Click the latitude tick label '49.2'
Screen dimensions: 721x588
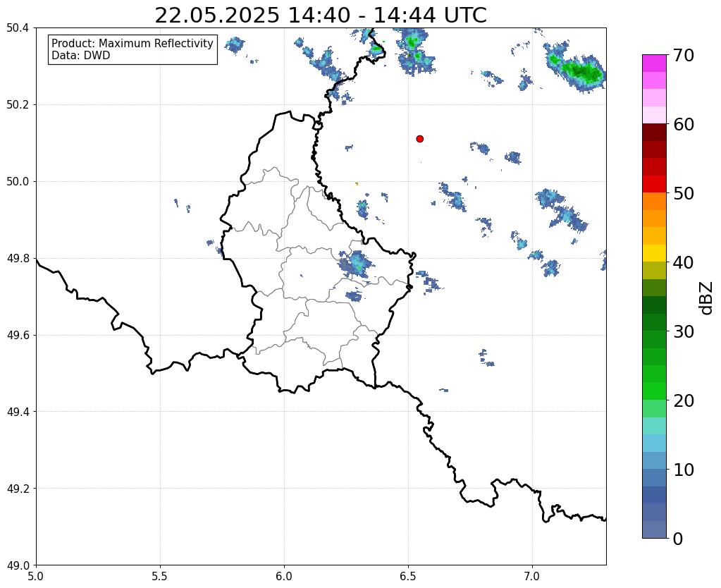click(18, 489)
